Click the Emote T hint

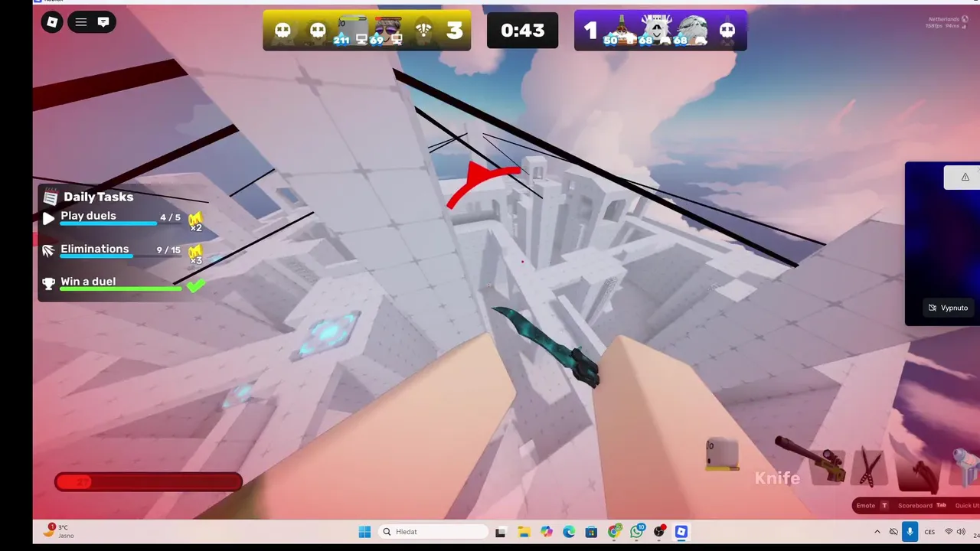click(x=871, y=505)
